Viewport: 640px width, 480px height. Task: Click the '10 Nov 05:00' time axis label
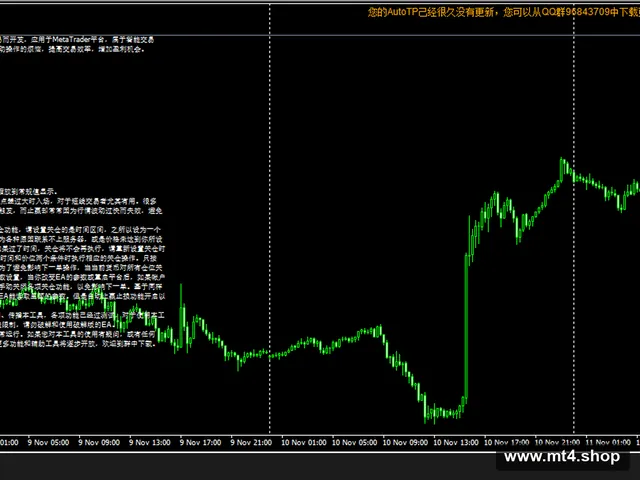pos(354,442)
